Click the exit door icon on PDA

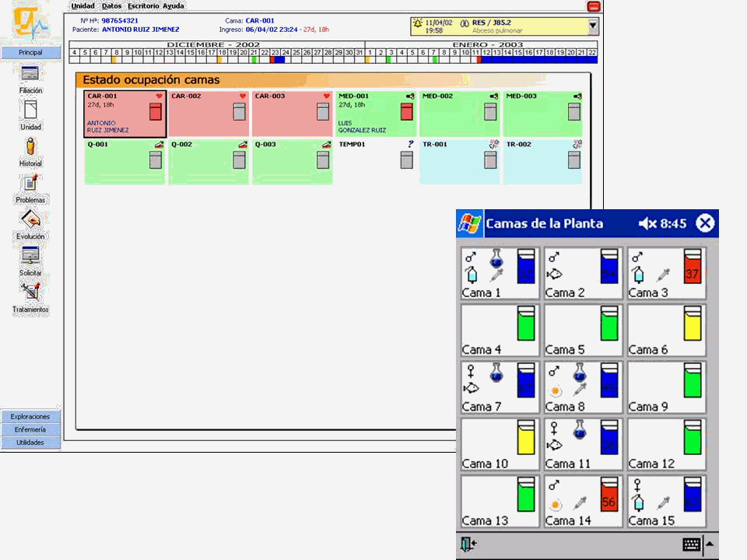pos(468,544)
